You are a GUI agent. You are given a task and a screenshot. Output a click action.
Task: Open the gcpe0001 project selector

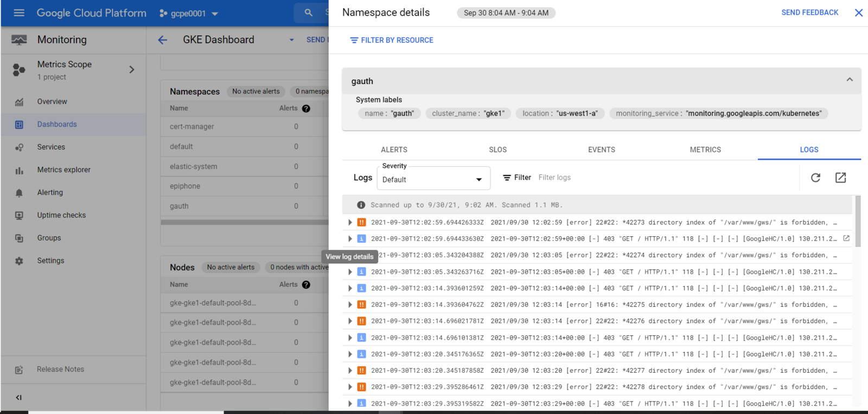[x=188, y=13]
